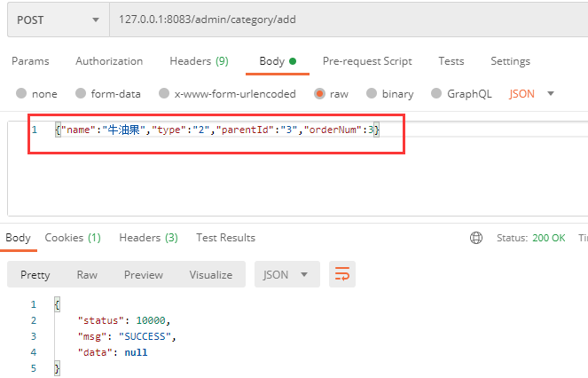Open the response Cookies (1) tab
Viewport: 588px width, 378px height.
73,238
